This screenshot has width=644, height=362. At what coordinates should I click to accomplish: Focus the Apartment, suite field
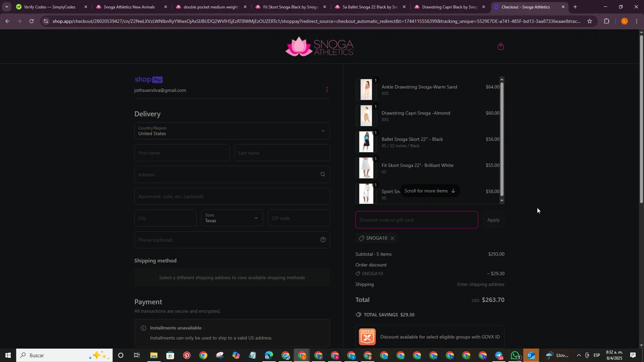click(x=232, y=196)
